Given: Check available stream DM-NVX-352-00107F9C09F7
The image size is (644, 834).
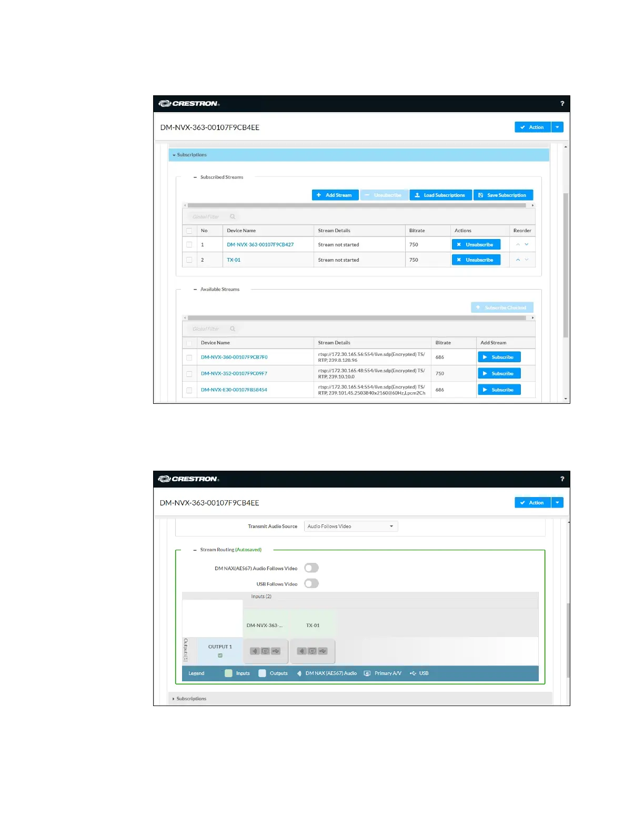Looking at the screenshot, I should (189, 374).
